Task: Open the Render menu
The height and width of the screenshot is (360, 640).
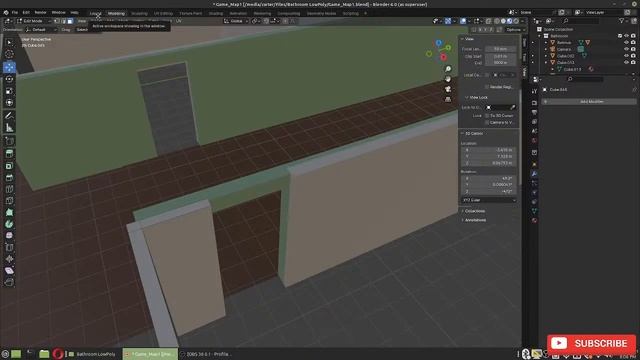Action: [x=40, y=13]
